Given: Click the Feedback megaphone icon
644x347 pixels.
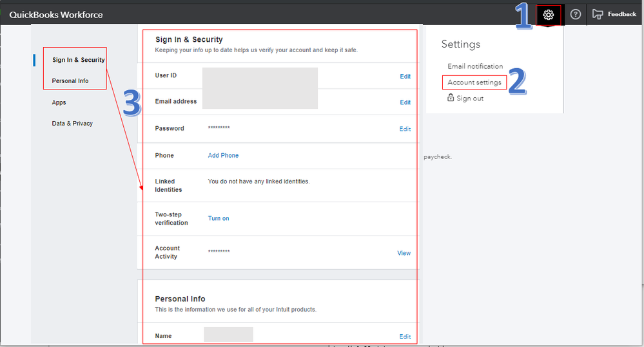Looking at the screenshot, I should coord(598,15).
